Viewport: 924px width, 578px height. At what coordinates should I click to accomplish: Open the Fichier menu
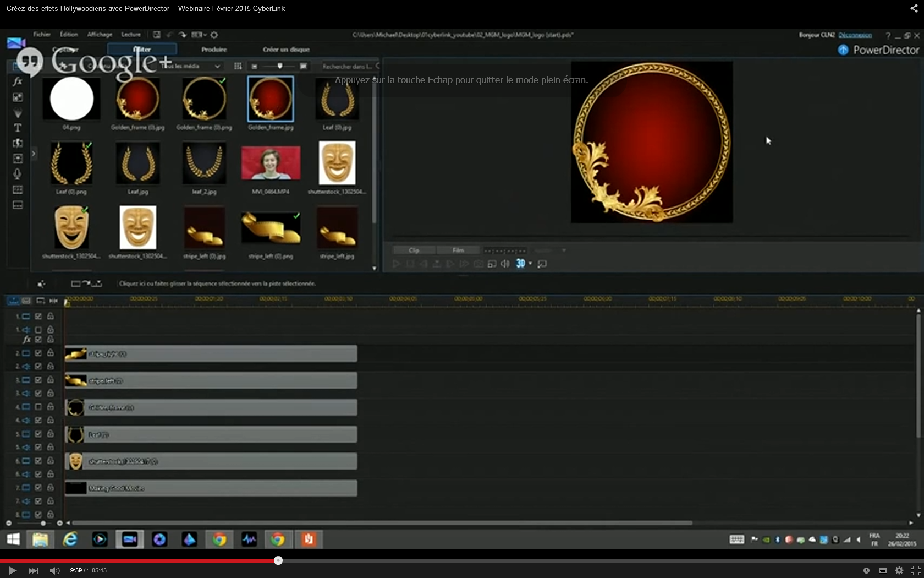pyautogui.click(x=42, y=35)
